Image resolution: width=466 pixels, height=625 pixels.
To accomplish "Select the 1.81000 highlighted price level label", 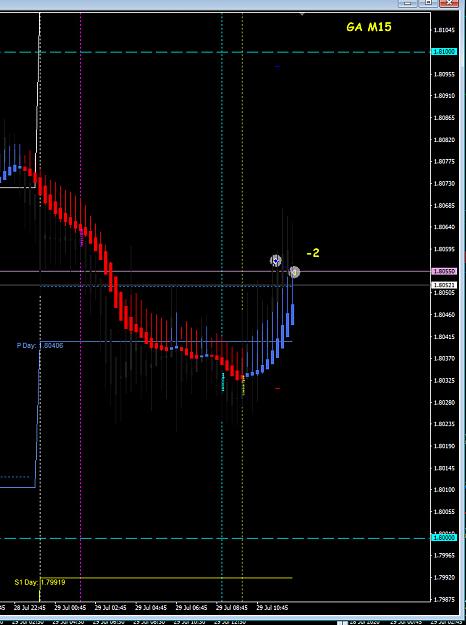I will 444,52.
